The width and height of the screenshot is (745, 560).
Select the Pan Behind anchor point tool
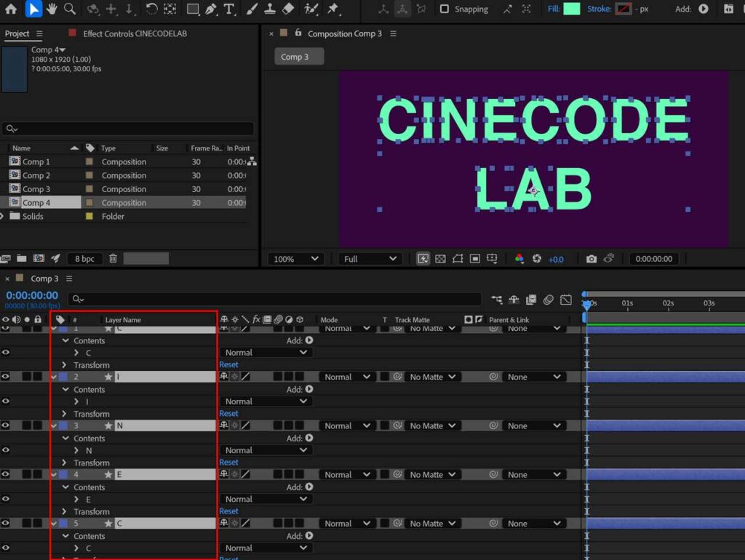[x=170, y=9]
